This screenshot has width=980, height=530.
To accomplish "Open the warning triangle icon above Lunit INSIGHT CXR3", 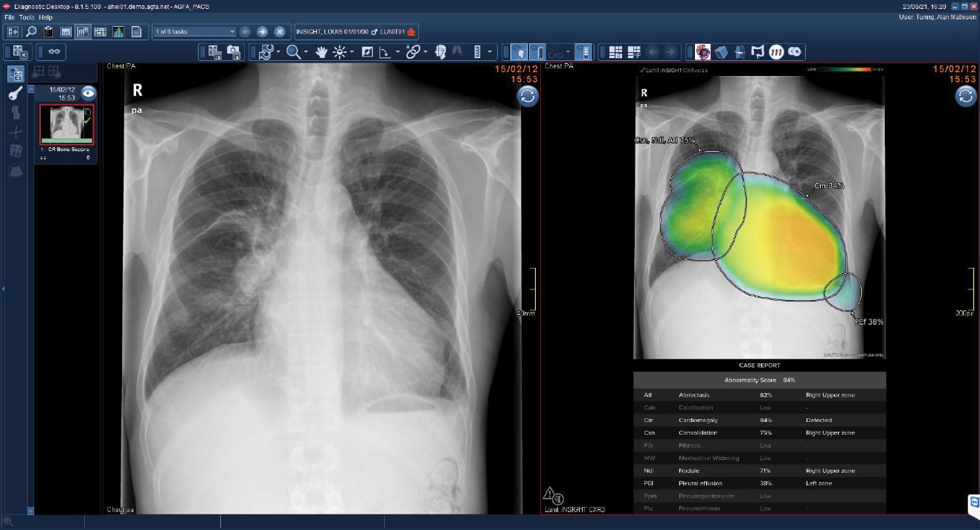I will pyautogui.click(x=550, y=493).
